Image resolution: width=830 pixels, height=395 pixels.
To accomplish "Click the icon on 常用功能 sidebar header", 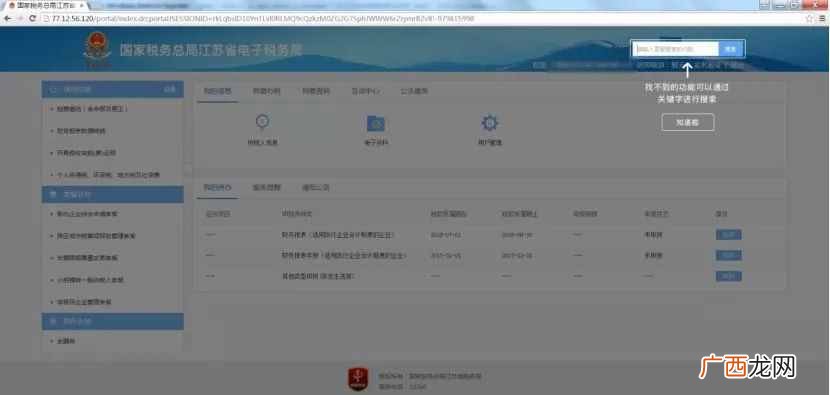I will click(53, 89).
